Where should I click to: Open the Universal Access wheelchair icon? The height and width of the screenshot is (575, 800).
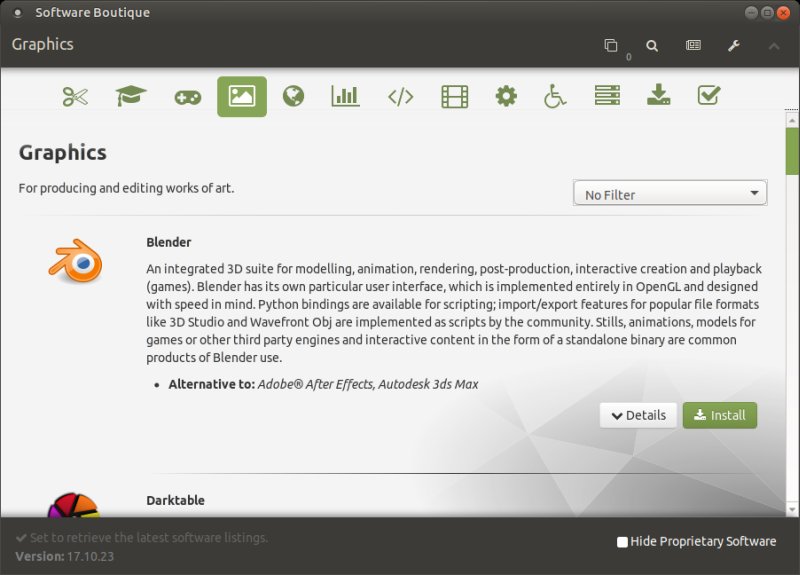[555, 96]
